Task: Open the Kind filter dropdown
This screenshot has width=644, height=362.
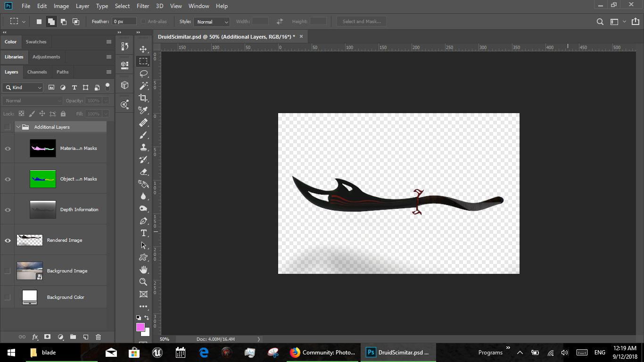Action: click(23, 87)
